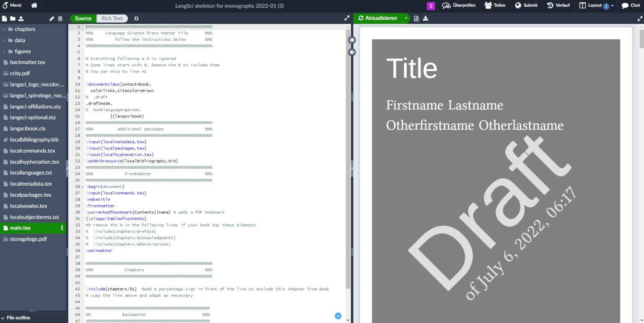Screen dimensions: 644x323
Task: Switch editor to Source mode
Action: [x=83, y=18]
